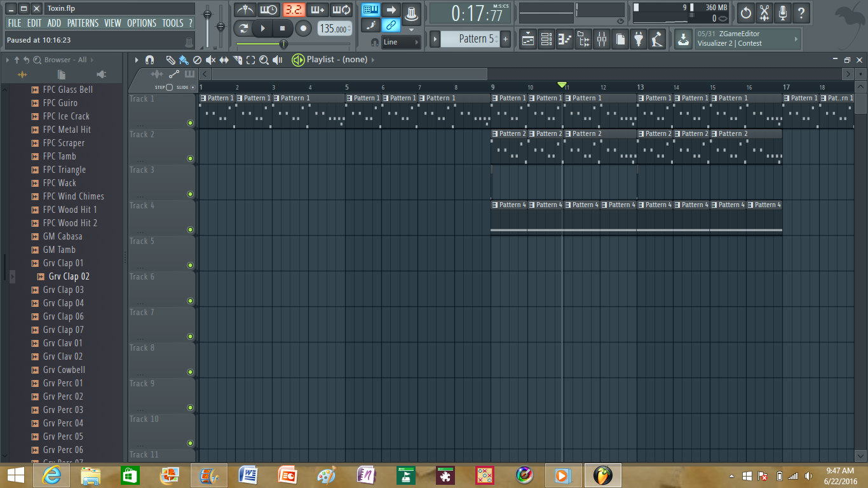The width and height of the screenshot is (868, 488).
Task: Open the Channel rack icon
Action: click(x=546, y=39)
